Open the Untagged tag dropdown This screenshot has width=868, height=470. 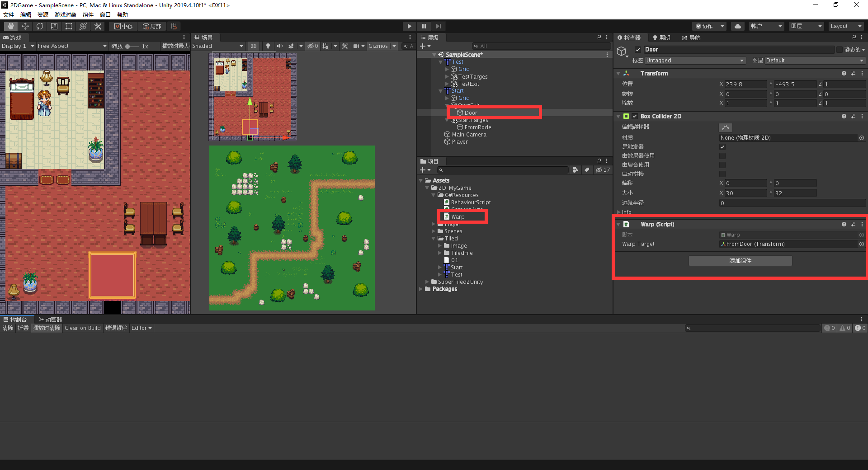pyautogui.click(x=695, y=60)
